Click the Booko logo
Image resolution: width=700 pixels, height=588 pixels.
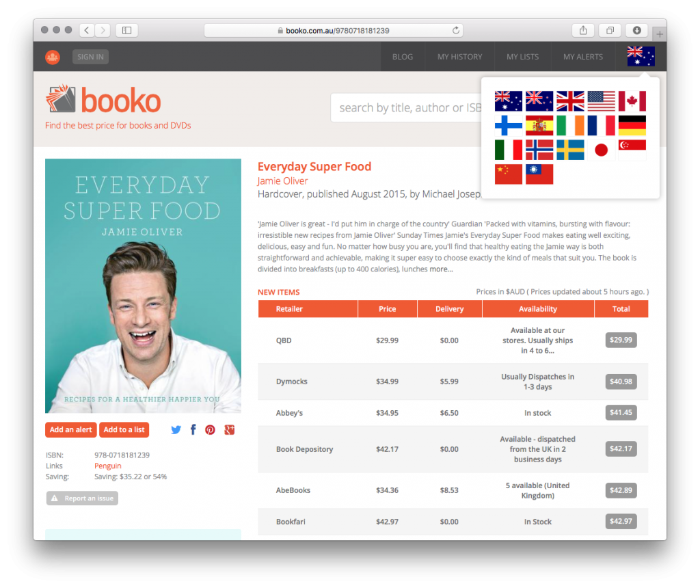[x=103, y=100]
